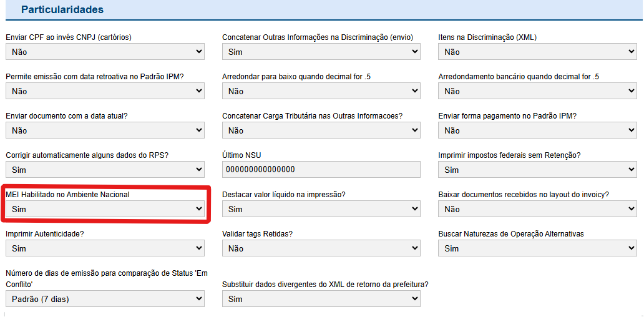Expand 'Arredondamento bancário quando decimal' dropdown

[537, 92]
